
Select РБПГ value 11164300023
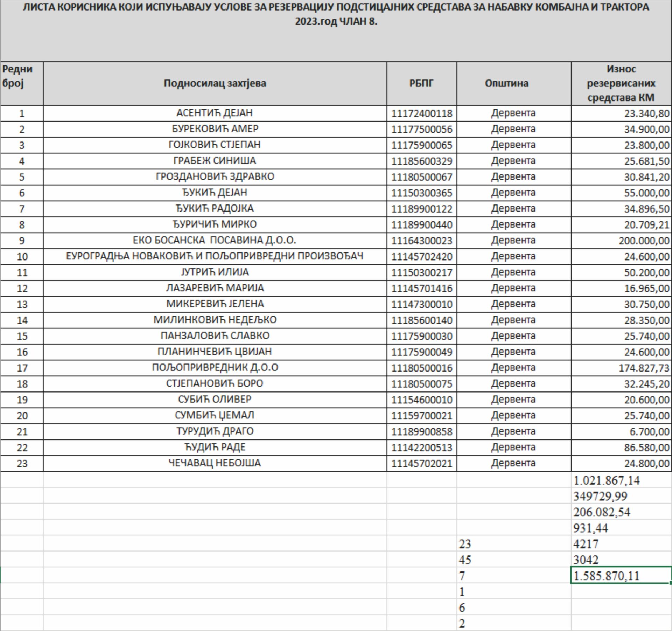click(422, 241)
